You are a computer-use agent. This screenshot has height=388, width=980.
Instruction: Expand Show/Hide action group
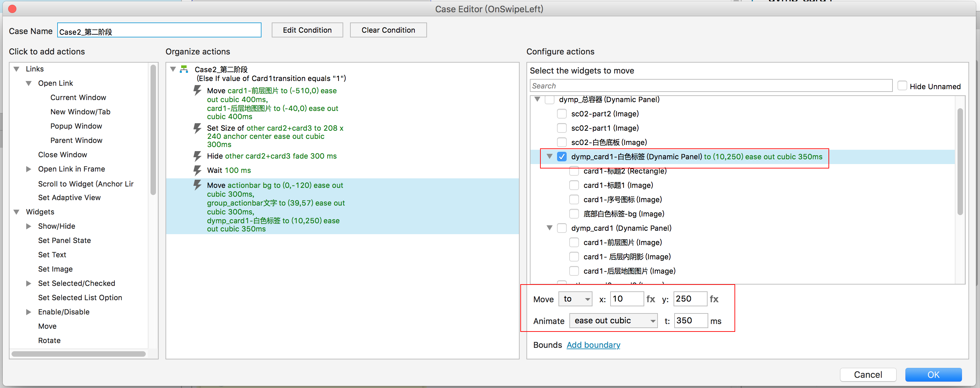[29, 226]
